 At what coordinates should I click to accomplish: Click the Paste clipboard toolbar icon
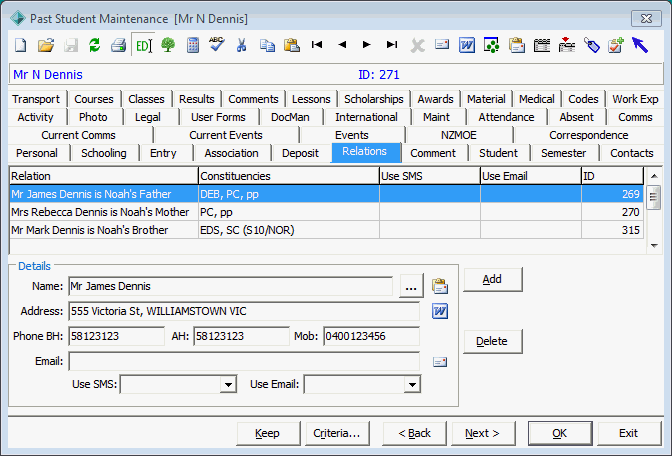292,45
